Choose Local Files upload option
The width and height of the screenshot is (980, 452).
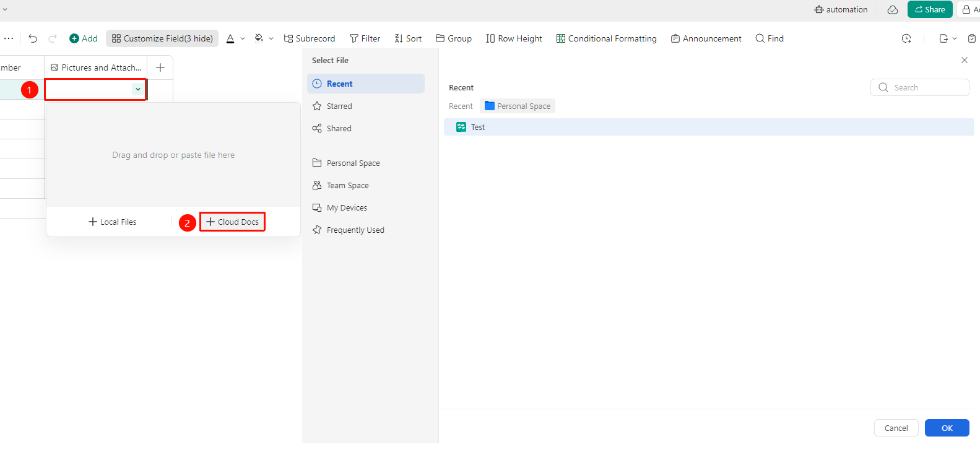[x=112, y=222]
